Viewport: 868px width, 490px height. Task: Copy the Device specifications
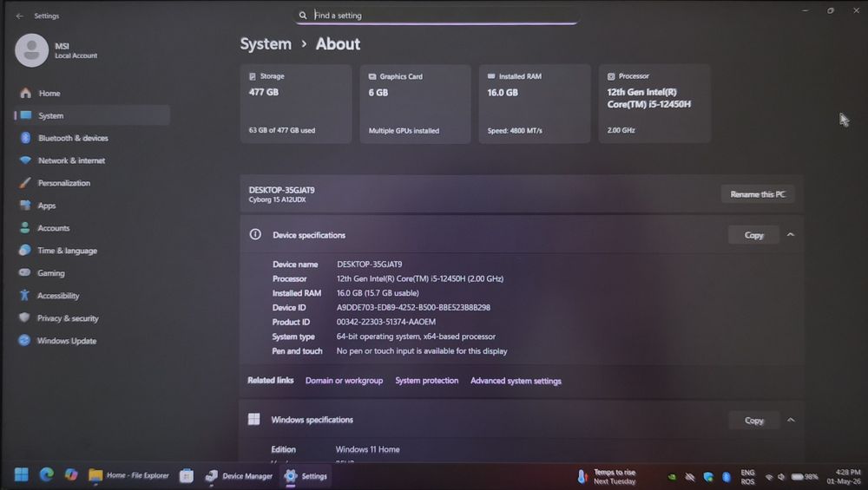753,235
